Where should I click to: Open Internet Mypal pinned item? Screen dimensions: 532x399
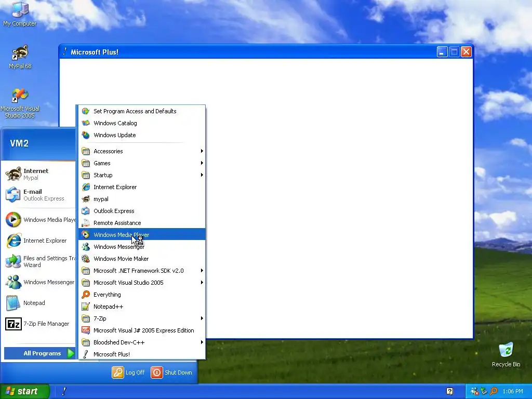coord(39,174)
